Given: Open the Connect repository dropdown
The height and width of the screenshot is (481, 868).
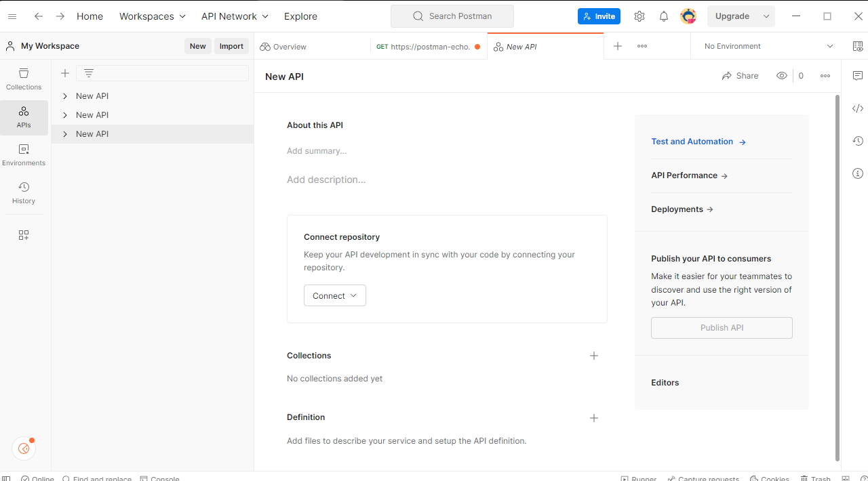Looking at the screenshot, I should 335,295.
